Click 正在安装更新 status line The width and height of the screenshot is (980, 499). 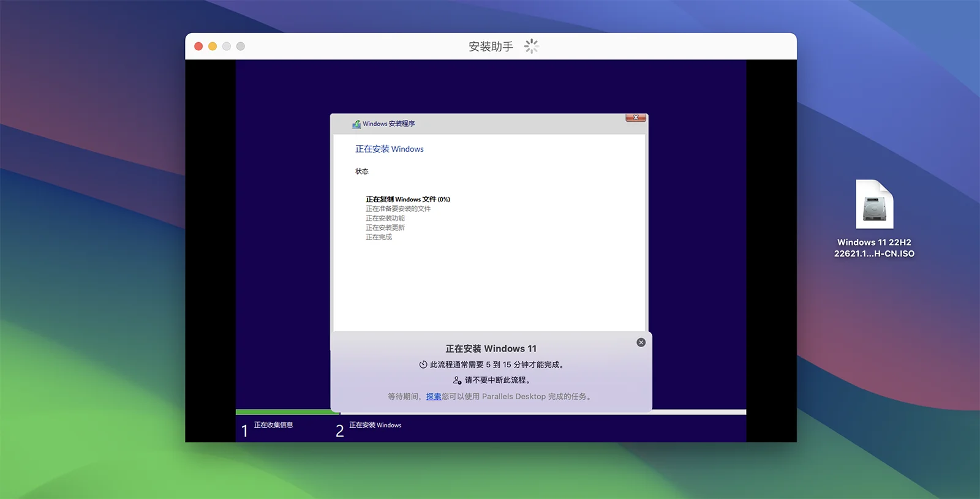385,228
